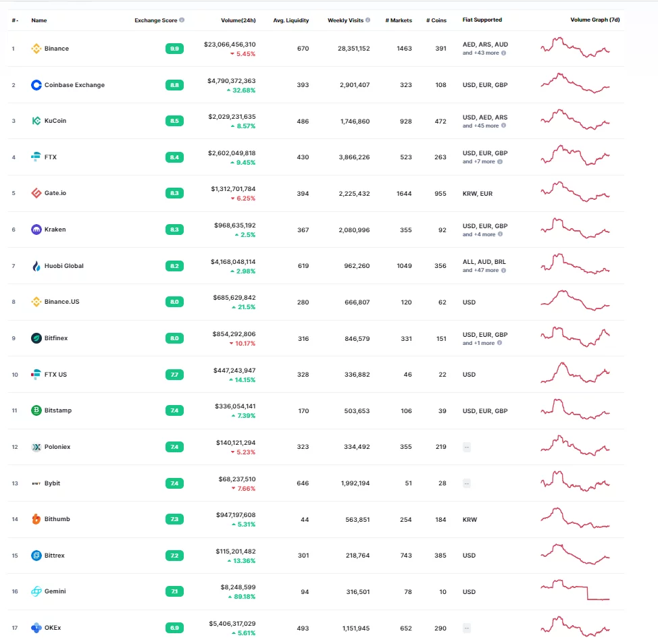Sort by # Markets column header
The height and width of the screenshot is (644, 658).
pos(398,20)
